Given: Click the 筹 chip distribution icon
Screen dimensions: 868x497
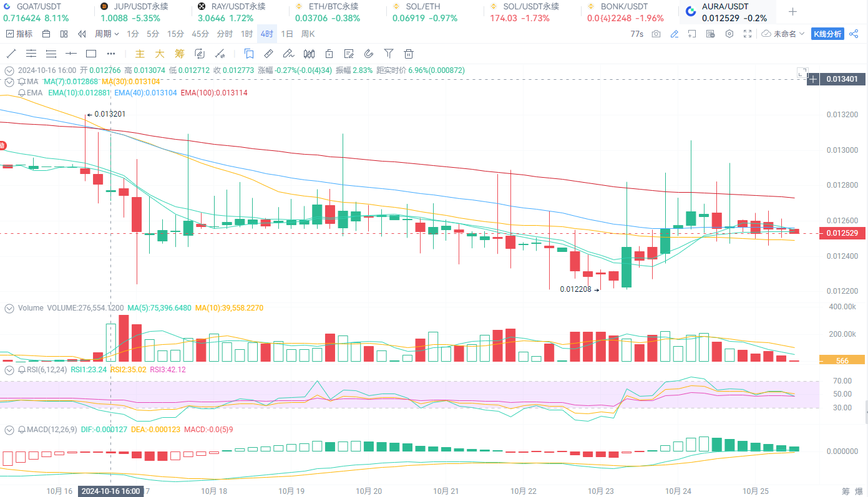Looking at the screenshot, I should pos(180,54).
